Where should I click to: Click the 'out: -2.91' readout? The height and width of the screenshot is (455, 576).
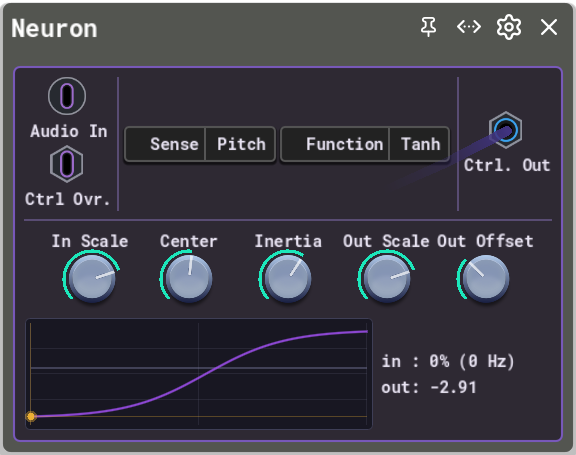point(429,387)
